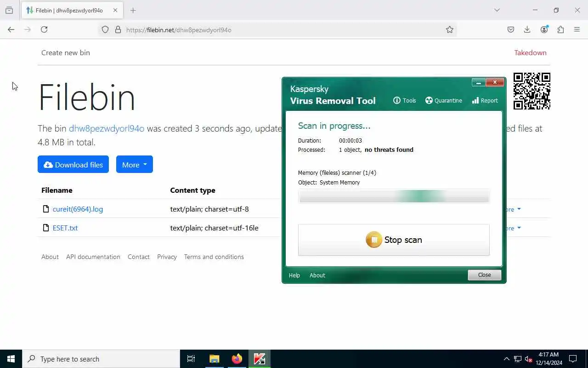This screenshot has height=368, width=588.
Task: Click the Filename column header
Action: (x=57, y=190)
